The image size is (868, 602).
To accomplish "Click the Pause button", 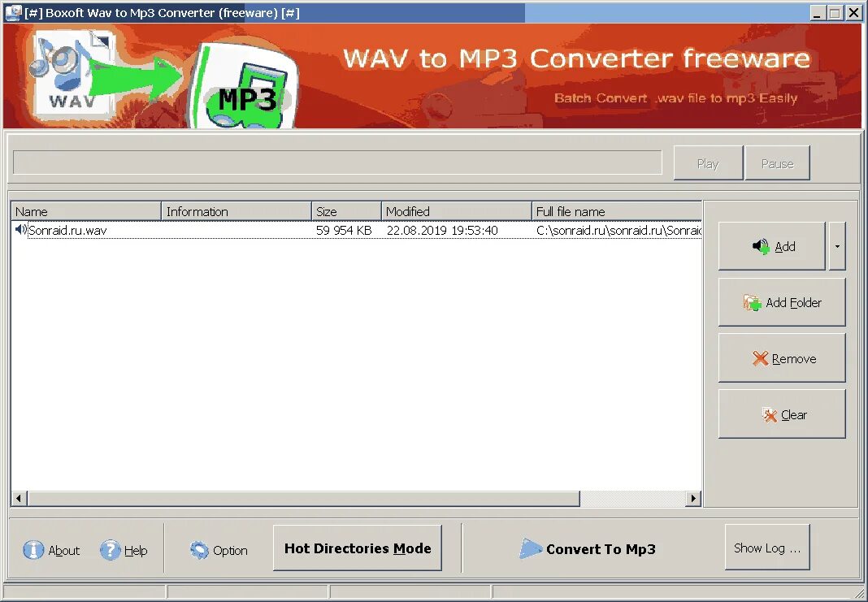I will point(777,163).
